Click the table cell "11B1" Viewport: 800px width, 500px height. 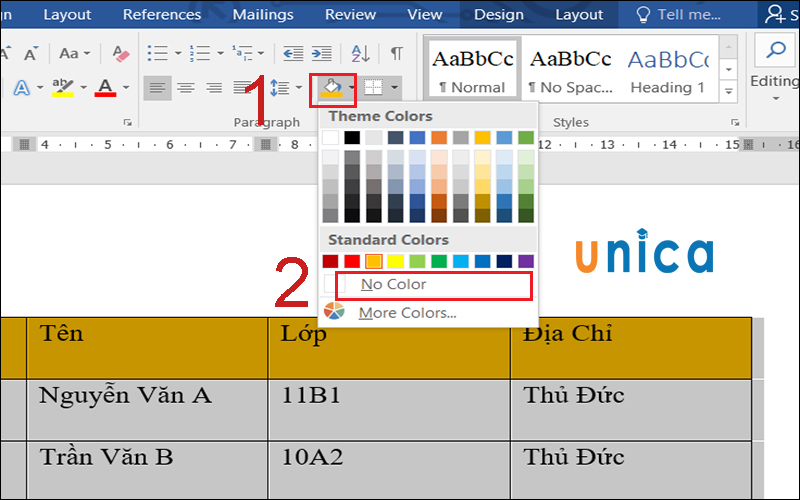click(389, 410)
